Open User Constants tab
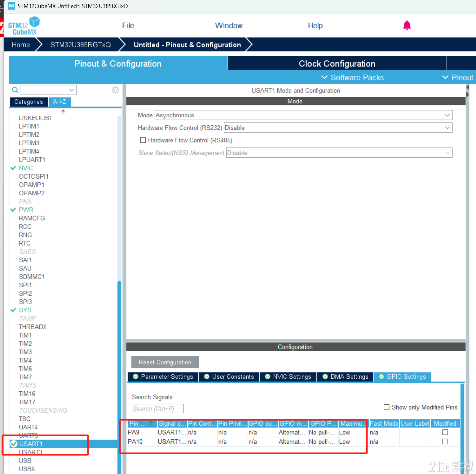Viewport: 476px width, 474px height. click(x=229, y=377)
